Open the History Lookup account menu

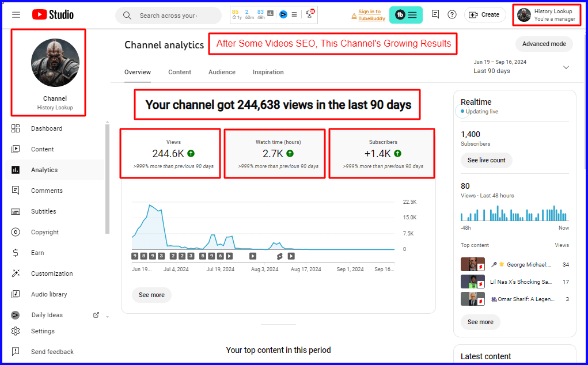(x=546, y=15)
